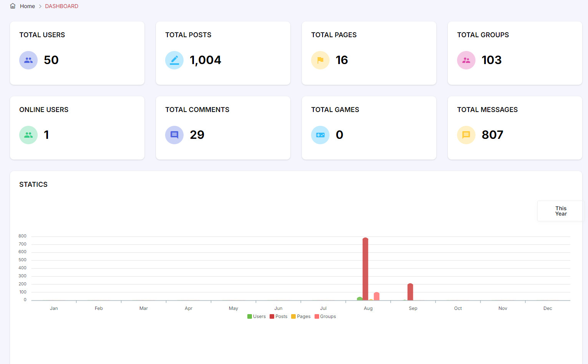588x364 pixels.
Task: Click the Jan label on chart axis
Action: (x=54, y=308)
